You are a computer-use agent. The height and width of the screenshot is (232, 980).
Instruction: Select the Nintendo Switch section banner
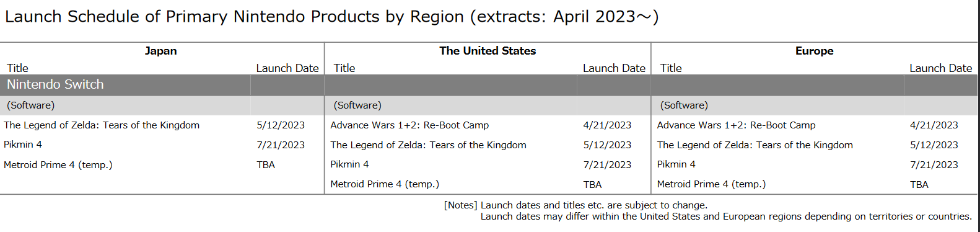pyautogui.click(x=489, y=85)
